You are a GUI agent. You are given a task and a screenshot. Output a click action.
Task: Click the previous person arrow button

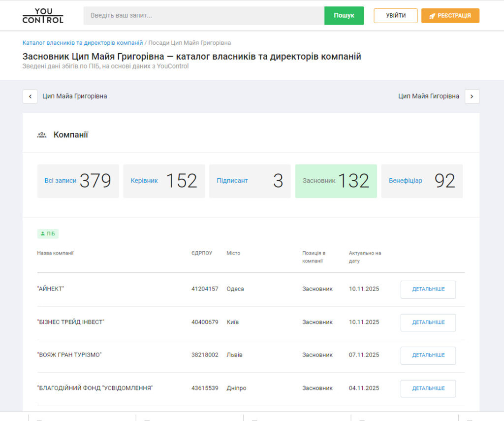[30, 97]
